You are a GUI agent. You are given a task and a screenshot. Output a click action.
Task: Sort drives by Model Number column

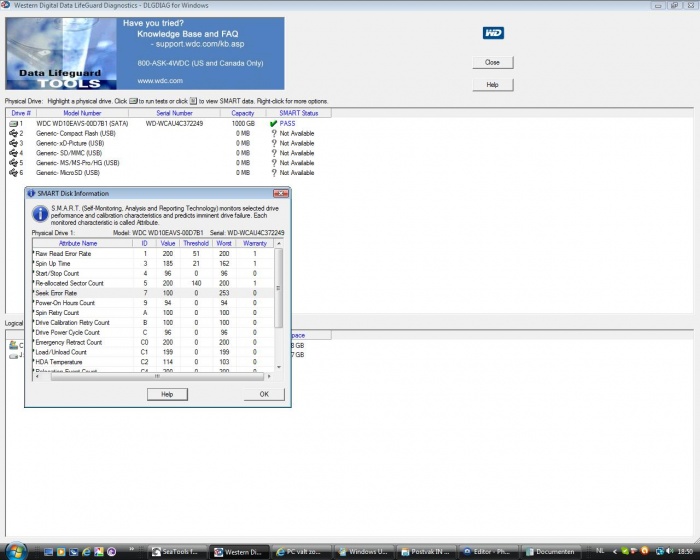coord(82,113)
